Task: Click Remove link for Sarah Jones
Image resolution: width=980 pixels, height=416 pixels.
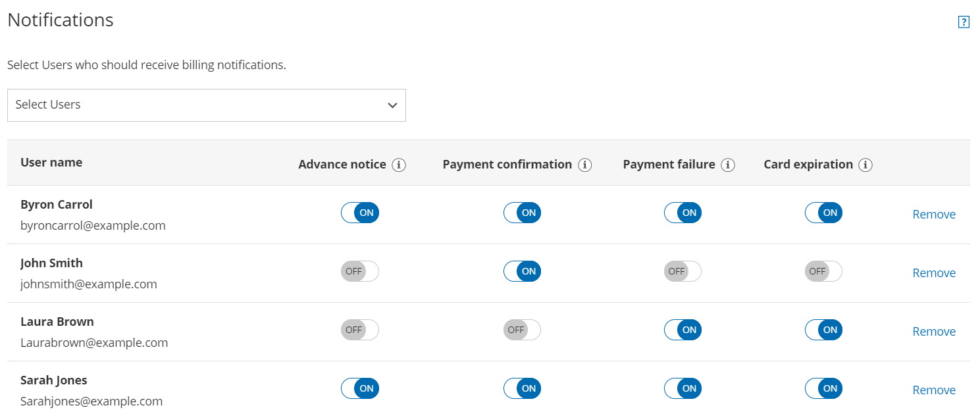Action: pos(934,390)
